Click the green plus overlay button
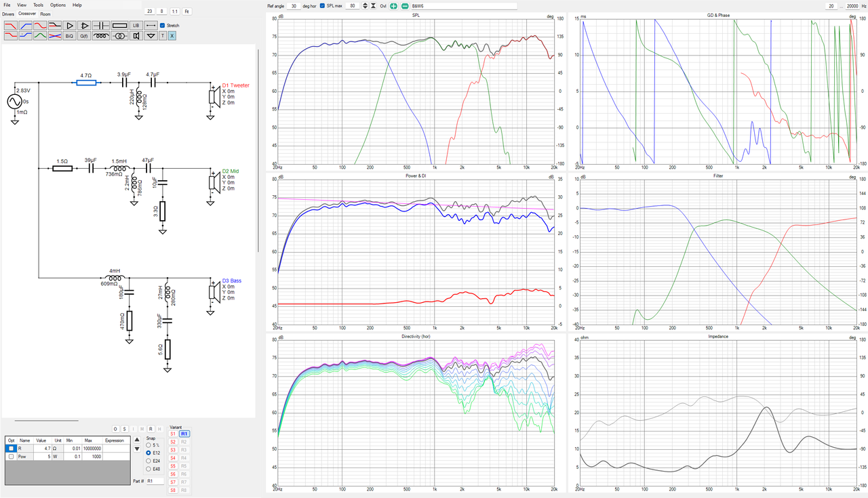Image resolution: width=868 pixels, height=498 pixels. (393, 5)
